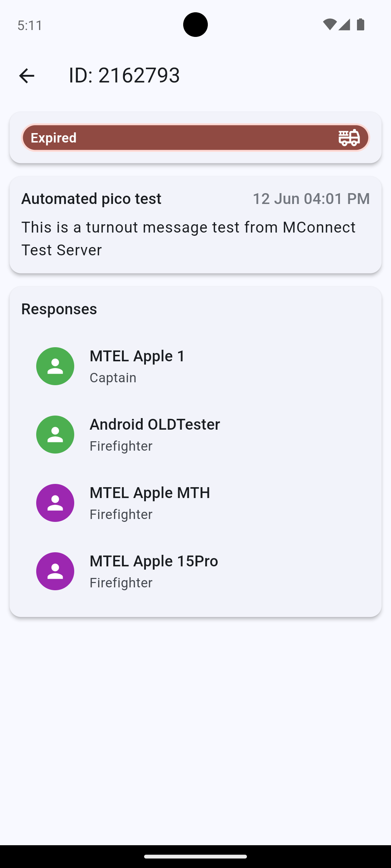391x868 pixels.
Task: Select the MTEL Apple 15Pro name
Action: point(154,561)
